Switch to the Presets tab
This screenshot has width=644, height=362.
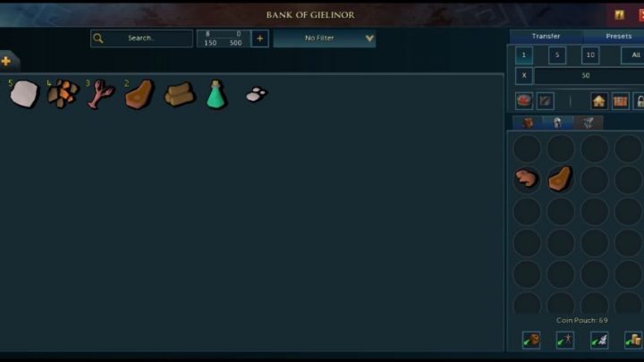(619, 36)
